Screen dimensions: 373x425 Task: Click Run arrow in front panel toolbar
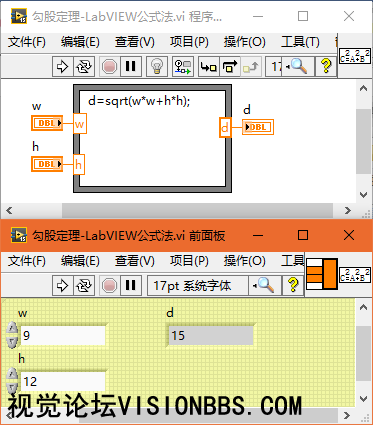coord(62,286)
